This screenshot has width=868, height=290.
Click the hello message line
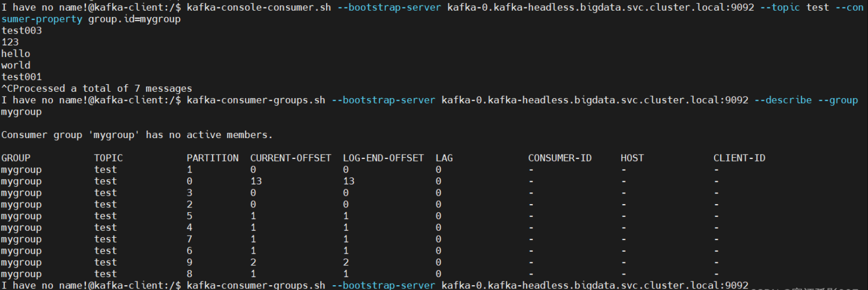(15, 54)
